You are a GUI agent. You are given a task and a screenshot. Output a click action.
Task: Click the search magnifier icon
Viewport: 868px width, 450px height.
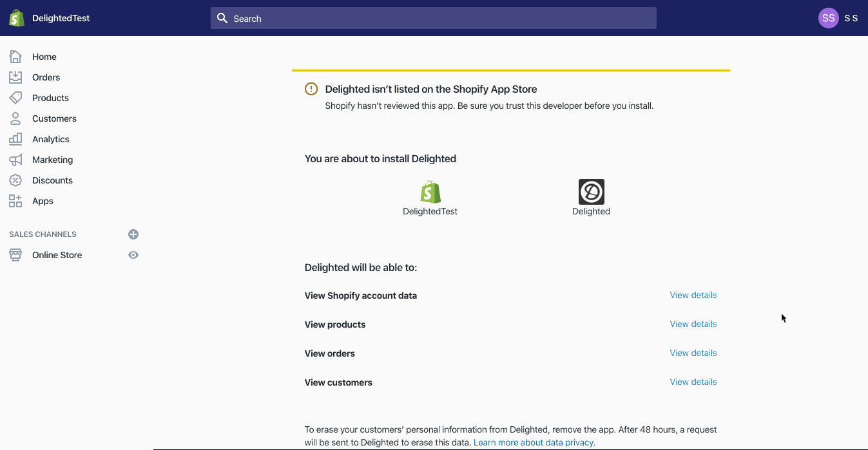222,18
